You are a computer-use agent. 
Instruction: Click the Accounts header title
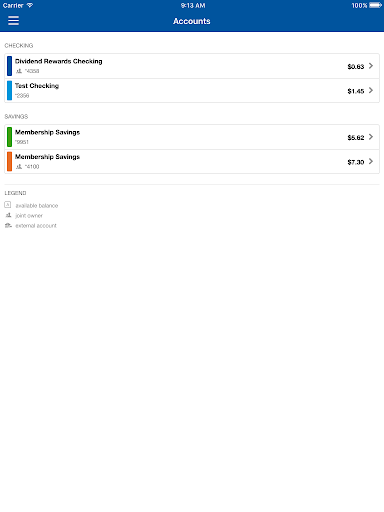click(x=192, y=21)
